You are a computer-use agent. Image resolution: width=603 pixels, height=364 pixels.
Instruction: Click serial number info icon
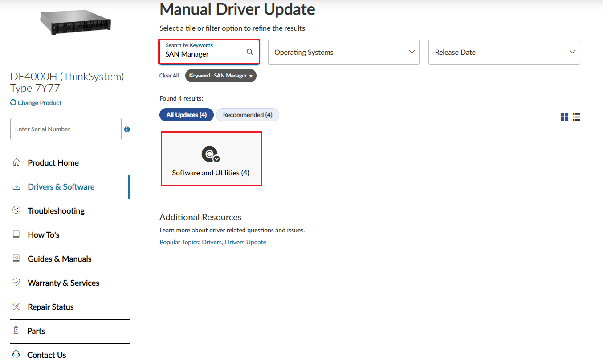127,129
